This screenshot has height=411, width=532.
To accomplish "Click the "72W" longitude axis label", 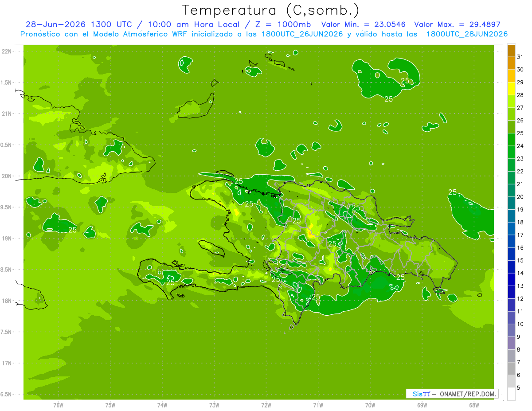I will click(x=266, y=405).
